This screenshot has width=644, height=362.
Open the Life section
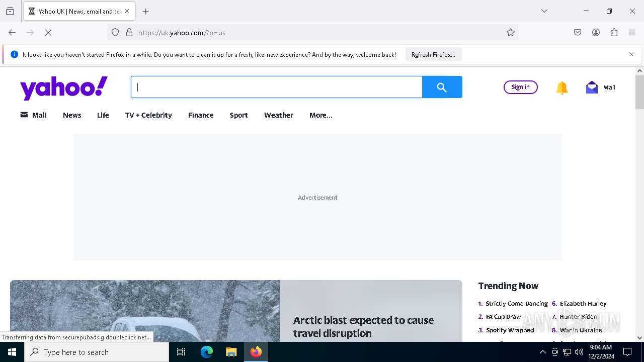click(103, 115)
